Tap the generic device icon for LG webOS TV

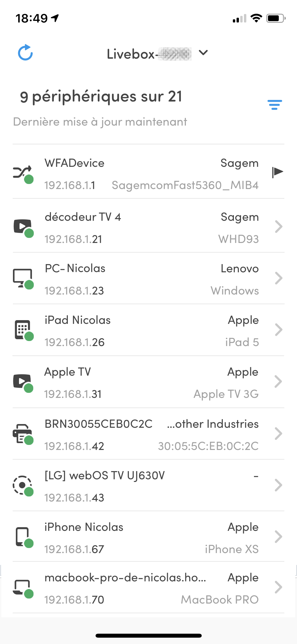click(x=23, y=485)
